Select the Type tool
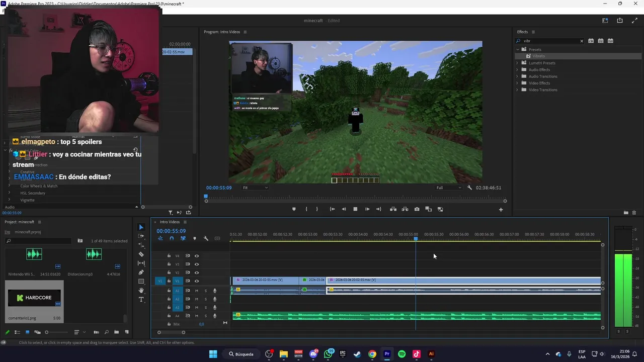Viewport: 644px width, 362px height. [141, 300]
